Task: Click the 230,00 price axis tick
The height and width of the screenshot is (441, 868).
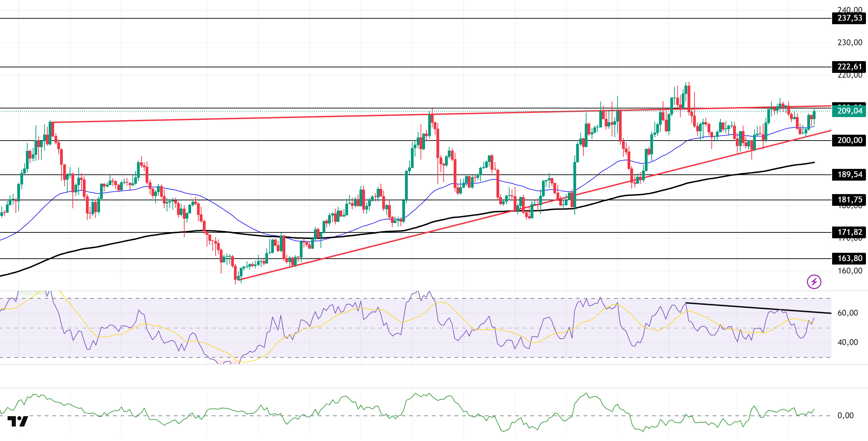Action: coord(850,42)
